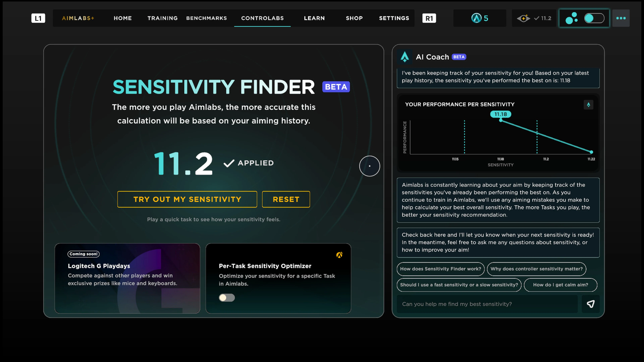Switch to the Benchmarks tab
This screenshot has height=362, width=644.
[206, 18]
